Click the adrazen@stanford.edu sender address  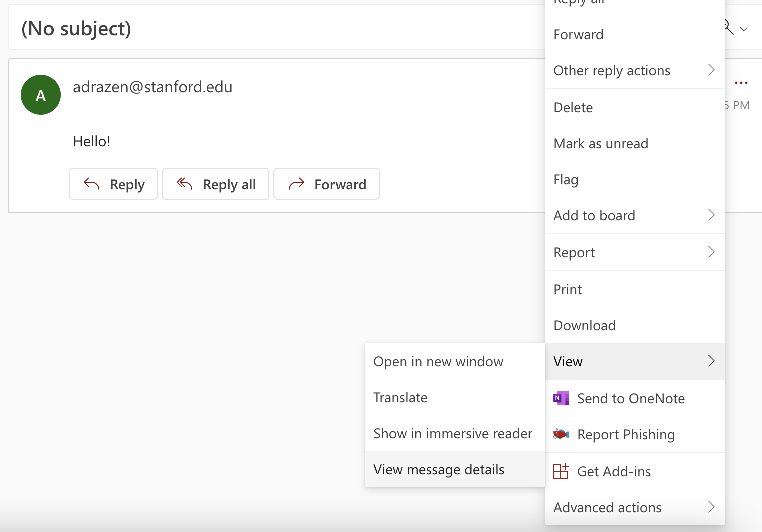[x=153, y=87]
